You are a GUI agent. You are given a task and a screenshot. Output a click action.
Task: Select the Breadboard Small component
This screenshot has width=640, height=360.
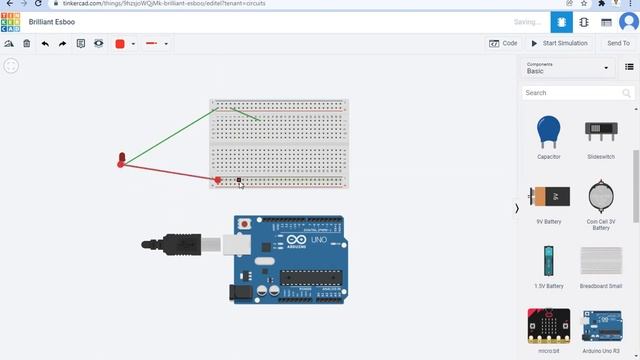[x=601, y=267]
